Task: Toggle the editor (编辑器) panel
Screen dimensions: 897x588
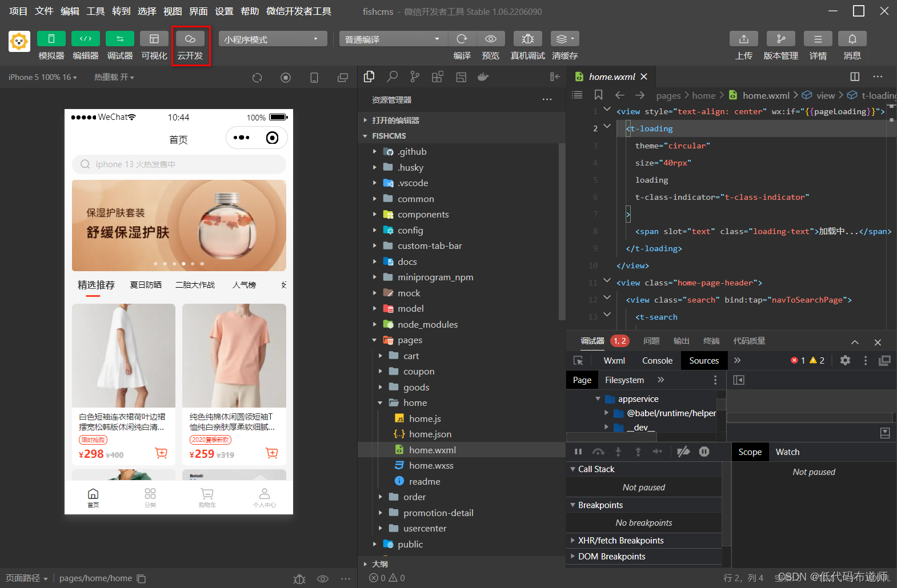Action: coord(86,39)
